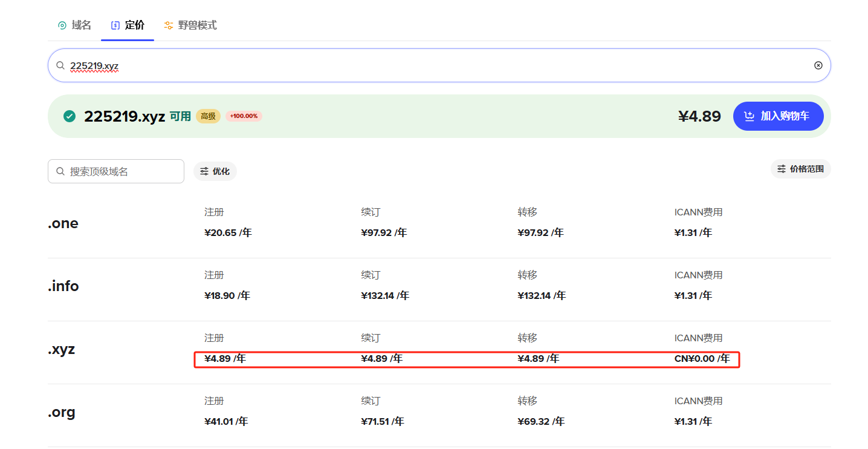Click the green checkmark next to 225219.xyz

pos(69,116)
